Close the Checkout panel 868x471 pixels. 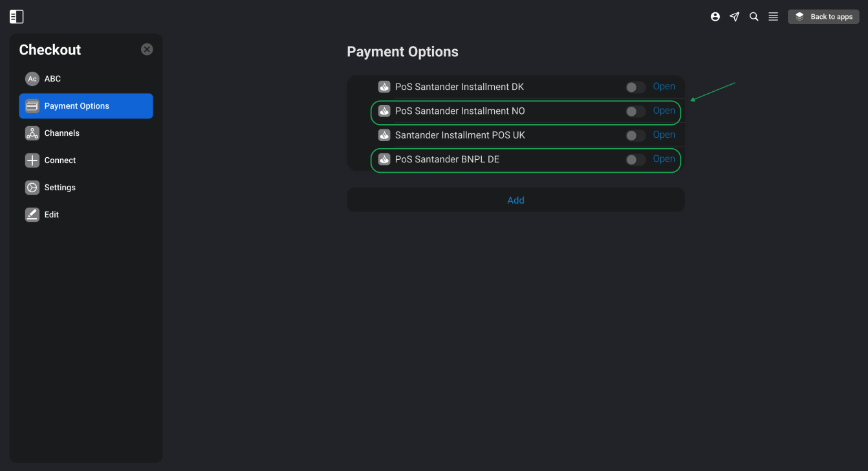click(x=147, y=49)
